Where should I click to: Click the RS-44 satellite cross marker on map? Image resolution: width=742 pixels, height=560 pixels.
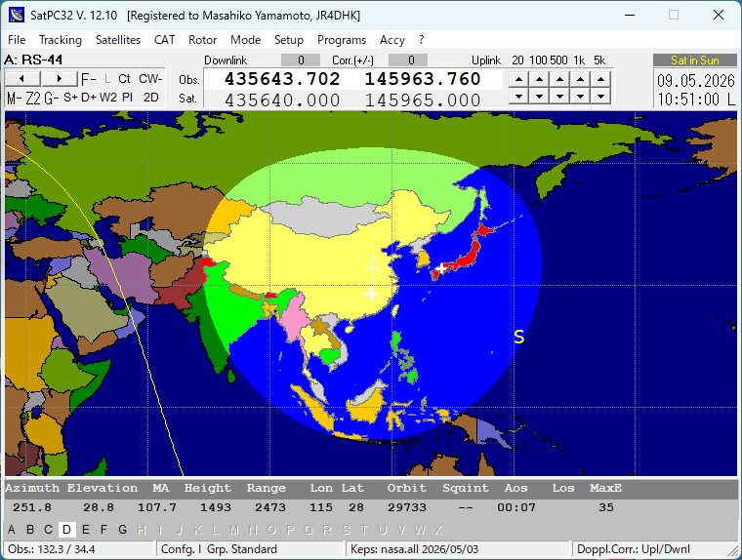371,295
